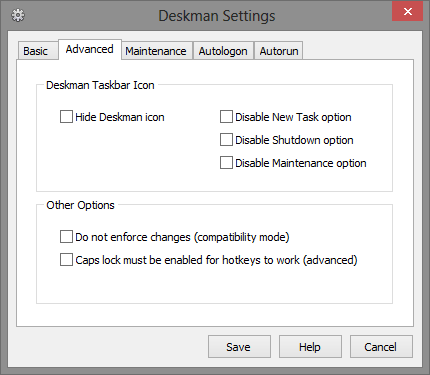
Task: Click the 'compatibility mode' label text
Action: tap(242, 237)
